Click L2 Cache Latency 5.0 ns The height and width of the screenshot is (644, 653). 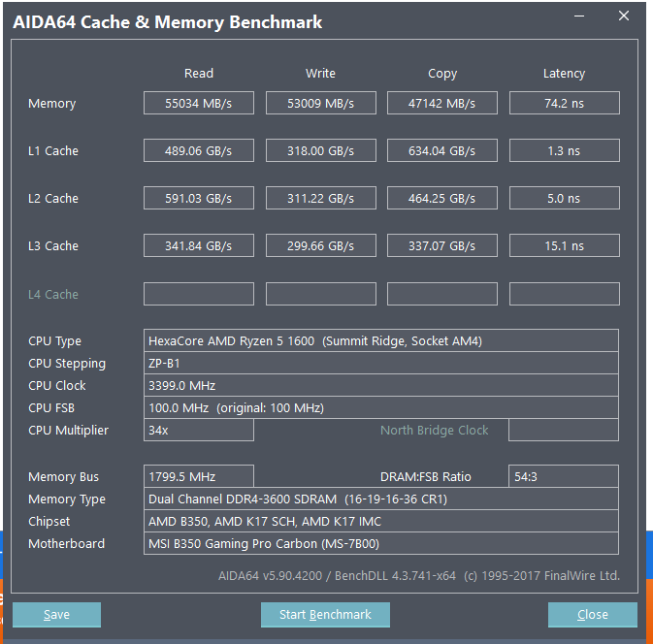coord(565,198)
